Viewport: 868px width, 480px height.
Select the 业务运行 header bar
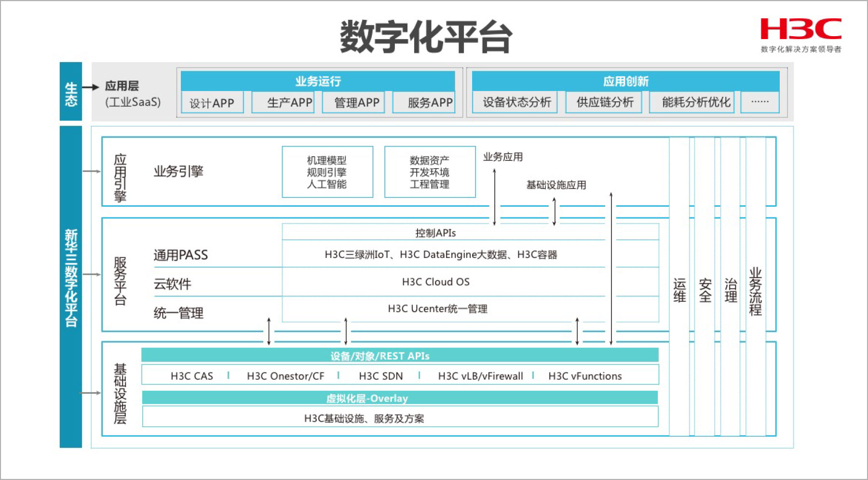tap(318, 81)
